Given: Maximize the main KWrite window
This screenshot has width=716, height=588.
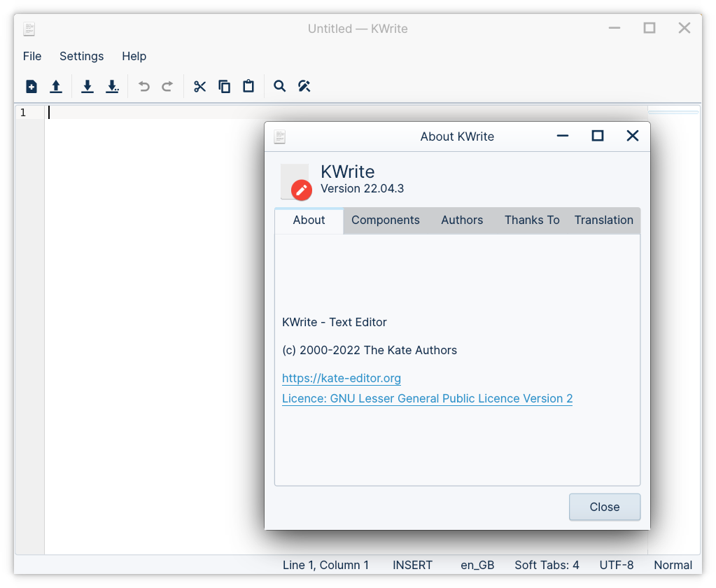Looking at the screenshot, I should pyautogui.click(x=650, y=28).
